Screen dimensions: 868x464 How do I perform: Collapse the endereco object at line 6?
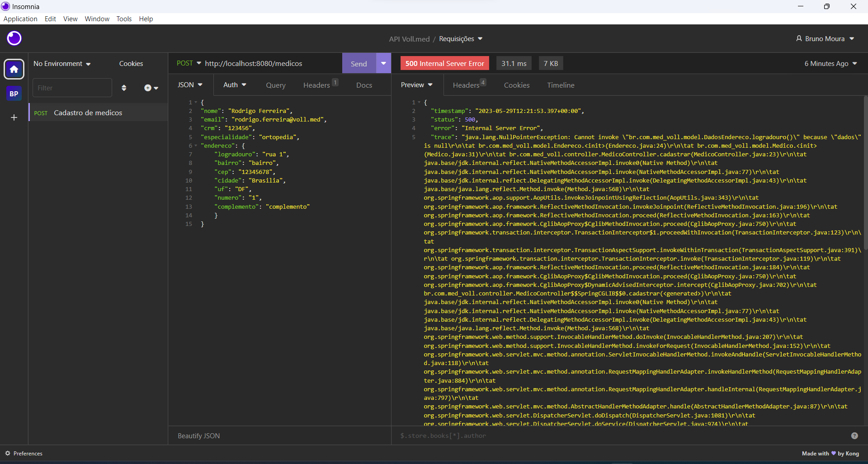(x=196, y=146)
